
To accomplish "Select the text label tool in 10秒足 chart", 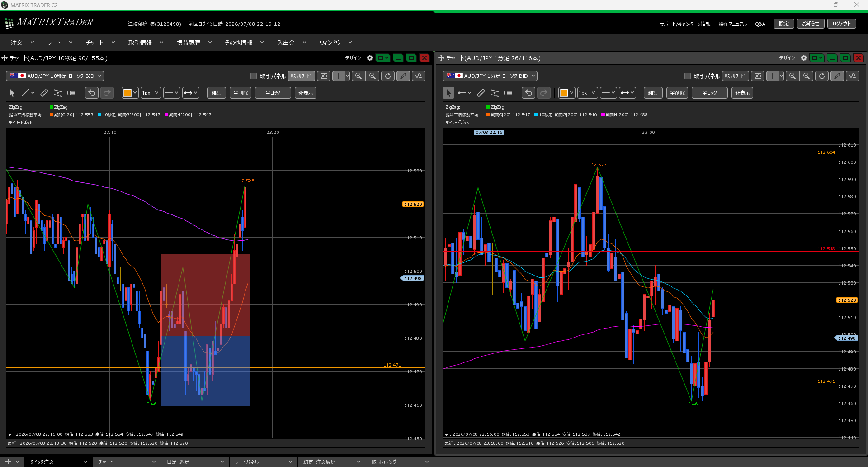I will click(x=71, y=93).
